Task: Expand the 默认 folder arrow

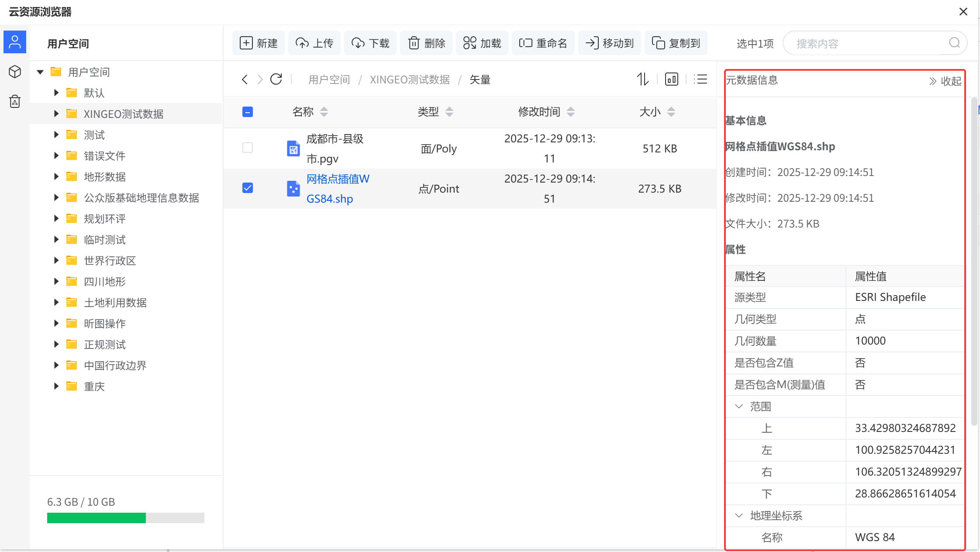Action: 56,93
